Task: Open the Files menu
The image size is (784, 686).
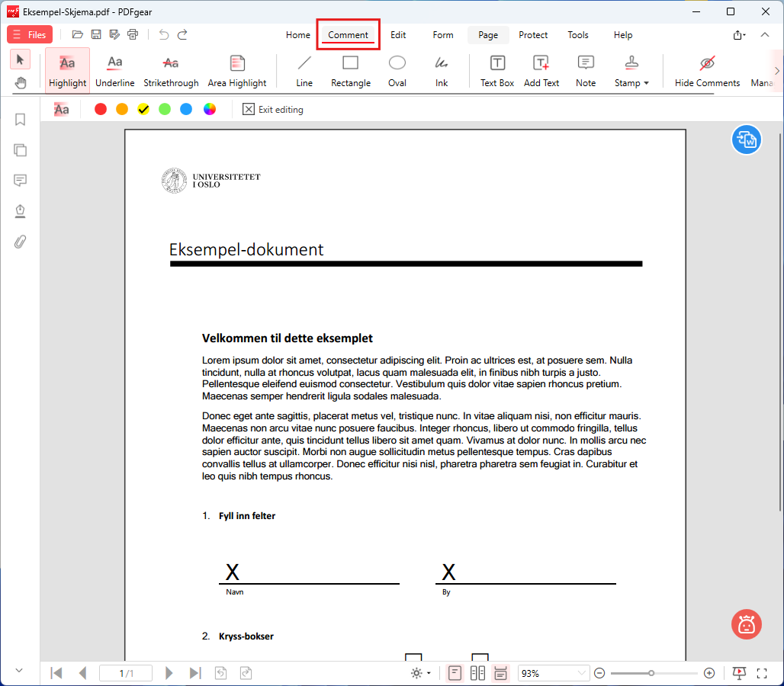Action: tap(30, 34)
